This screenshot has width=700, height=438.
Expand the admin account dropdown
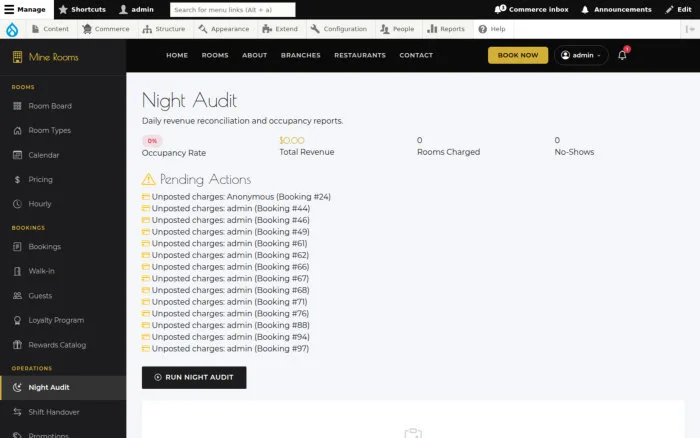(x=581, y=55)
